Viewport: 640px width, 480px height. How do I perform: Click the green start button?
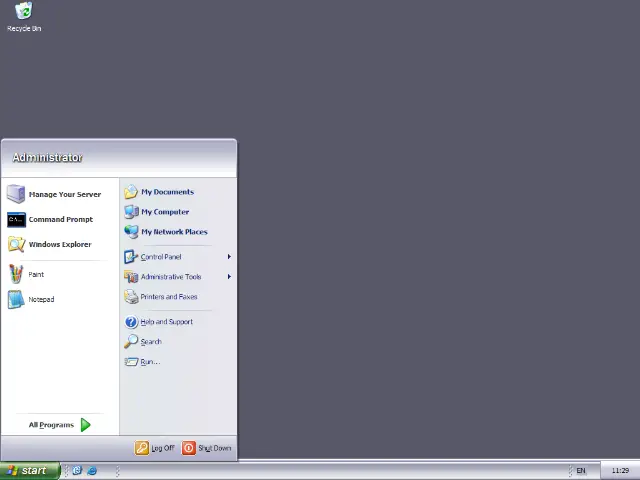(30, 471)
